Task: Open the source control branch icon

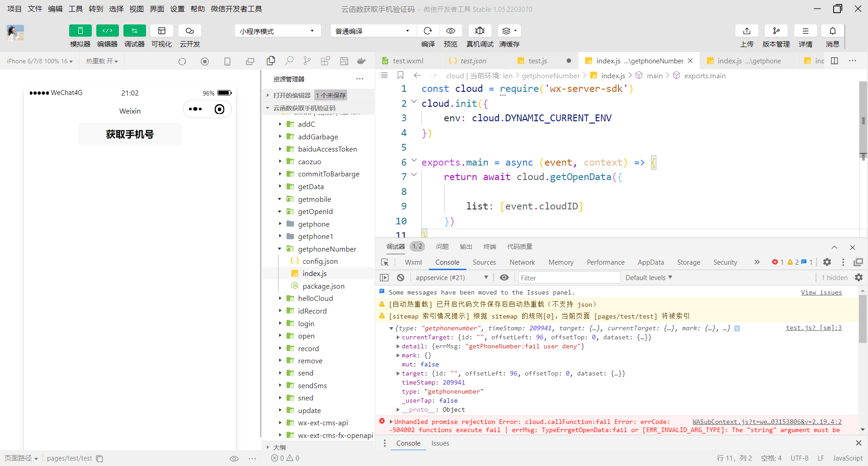Action: pyautogui.click(x=307, y=61)
